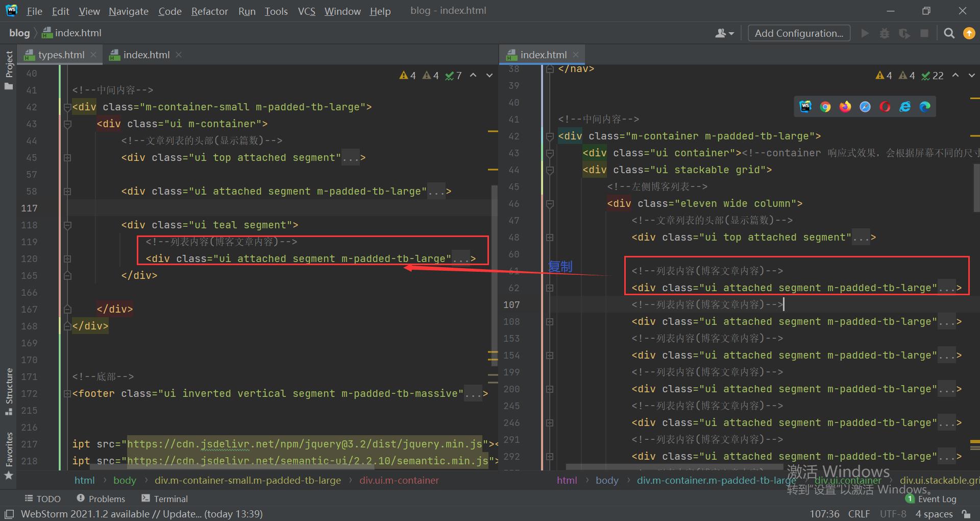Click the left editor warnings count widget

point(430,76)
